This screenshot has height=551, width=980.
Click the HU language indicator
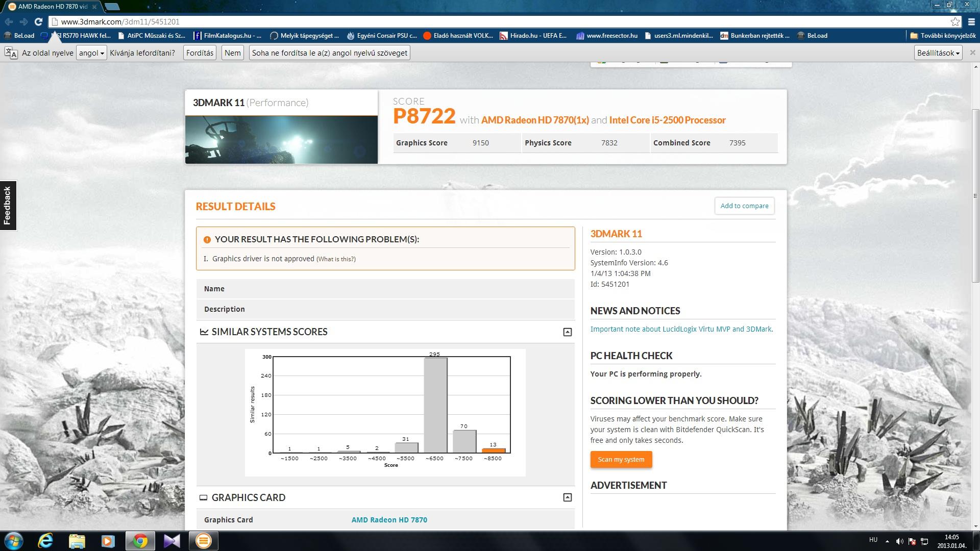pyautogui.click(x=873, y=540)
